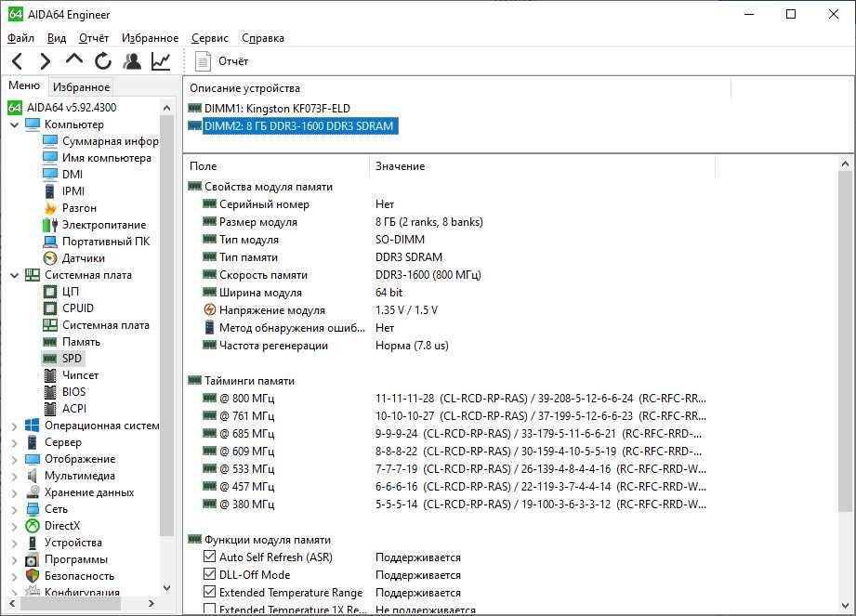Select the DMI tree item
This screenshot has height=616, width=856.
[72, 175]
